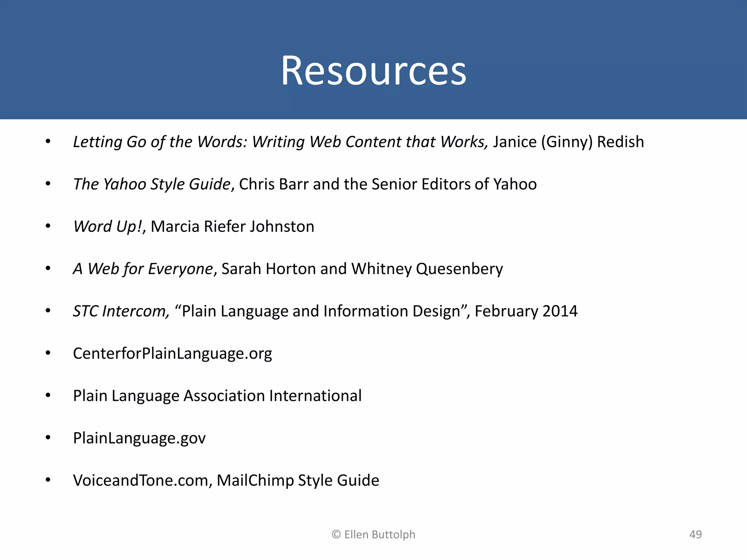Click 'A Web for Everyone' bullet line
The height and width of the screenshot is (560, 747).
coord(288,269)
